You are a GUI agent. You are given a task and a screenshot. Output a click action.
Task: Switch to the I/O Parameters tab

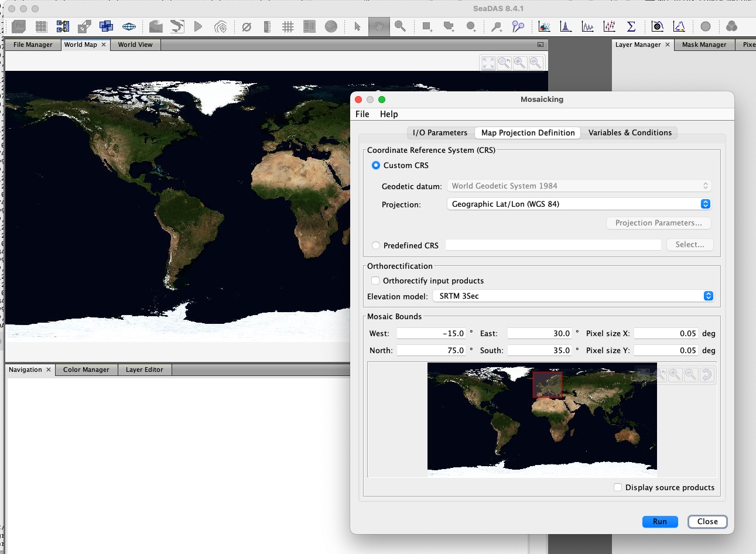pyautogui.click(x=440, y=133)
